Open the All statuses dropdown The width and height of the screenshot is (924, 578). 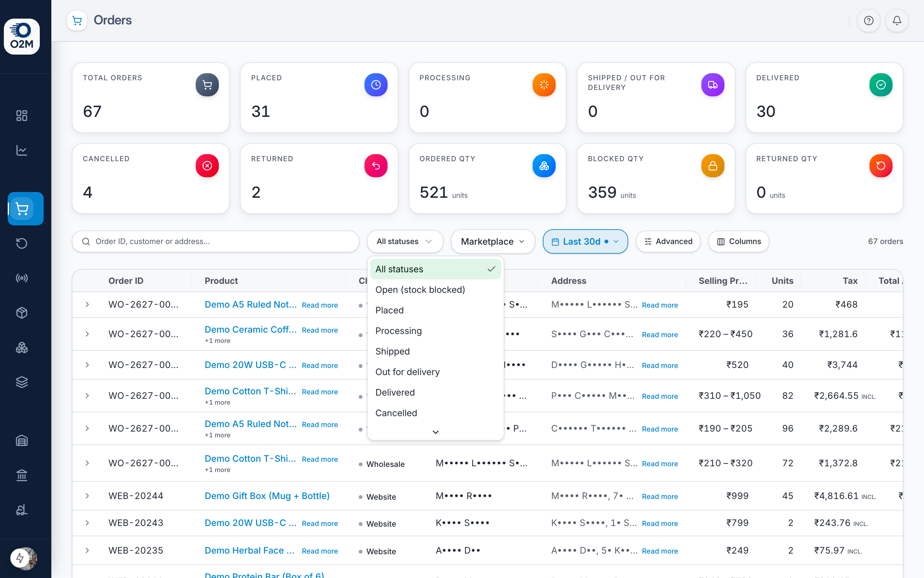(x=405, y=241)
